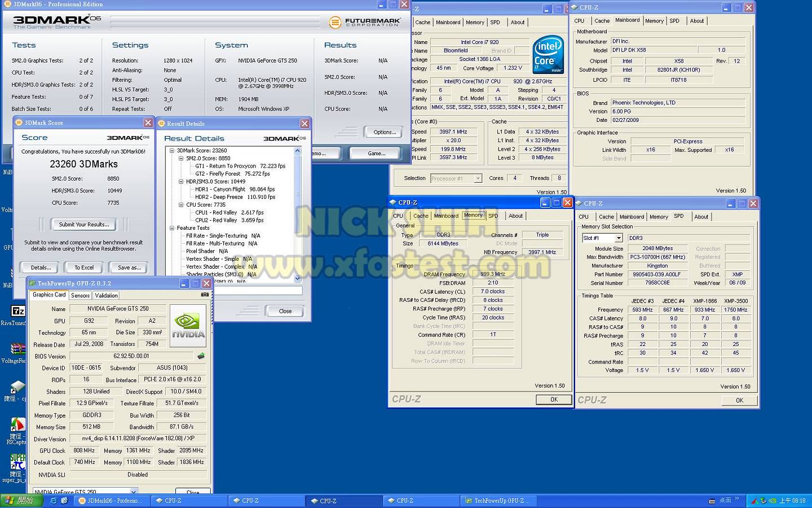Click the NVIDIA logo in GPU-Z
Image resolution: width=812 pixels, height=508 pixels.
188,326
